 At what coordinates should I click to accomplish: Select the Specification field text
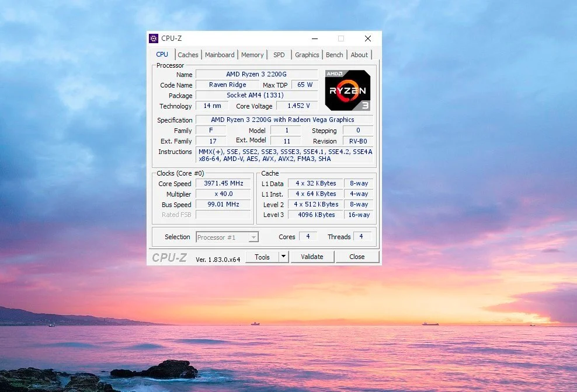click(x=284, y=120)
